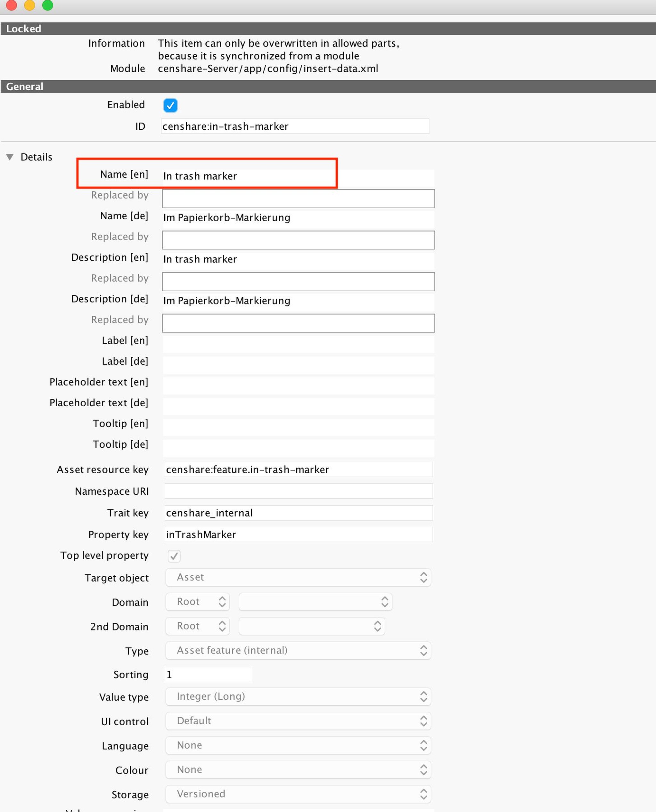Image resolution: width=656 pixels, height=812 pixels.
Task: Open the Target object dropdown
Action: pos(298,578)
